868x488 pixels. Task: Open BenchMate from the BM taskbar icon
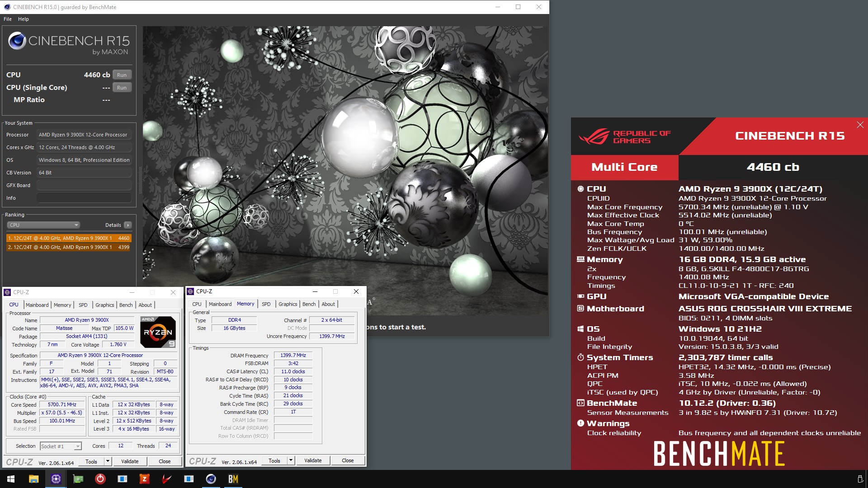click(x=233, y=479)
